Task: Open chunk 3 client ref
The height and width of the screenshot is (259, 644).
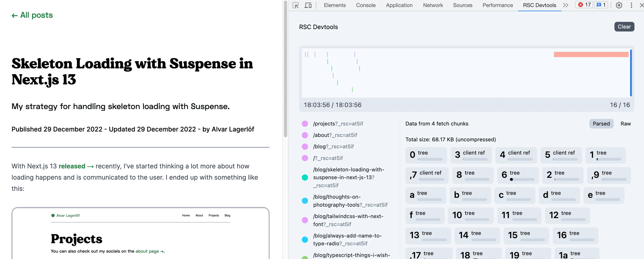Action: coord(471,155)
